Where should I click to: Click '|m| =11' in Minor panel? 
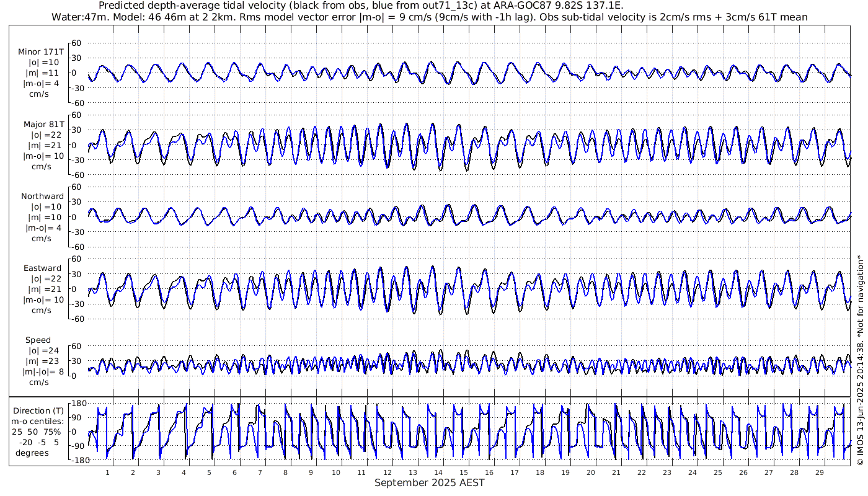pyautogui.click(x=43, y=73)
